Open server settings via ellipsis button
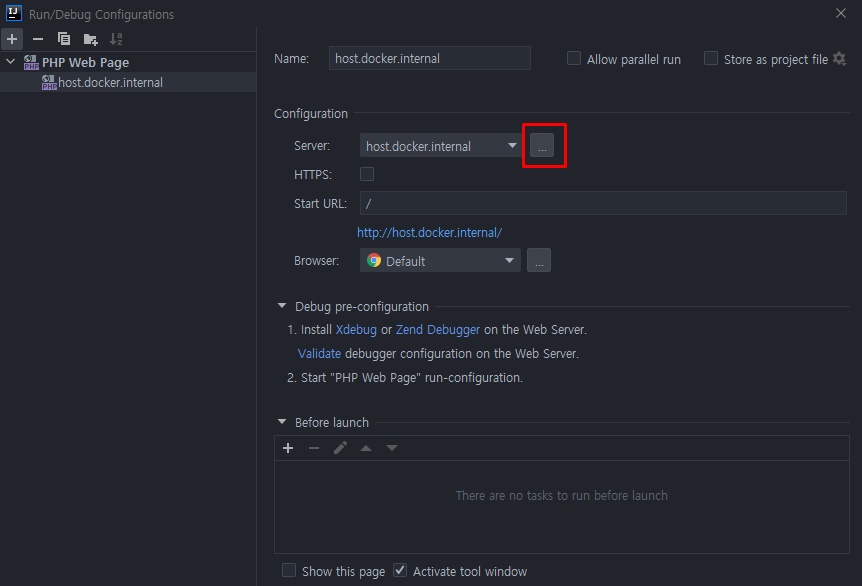Viewport: 862px width, 586px height. pyautogui.click(x=542, y=146)
